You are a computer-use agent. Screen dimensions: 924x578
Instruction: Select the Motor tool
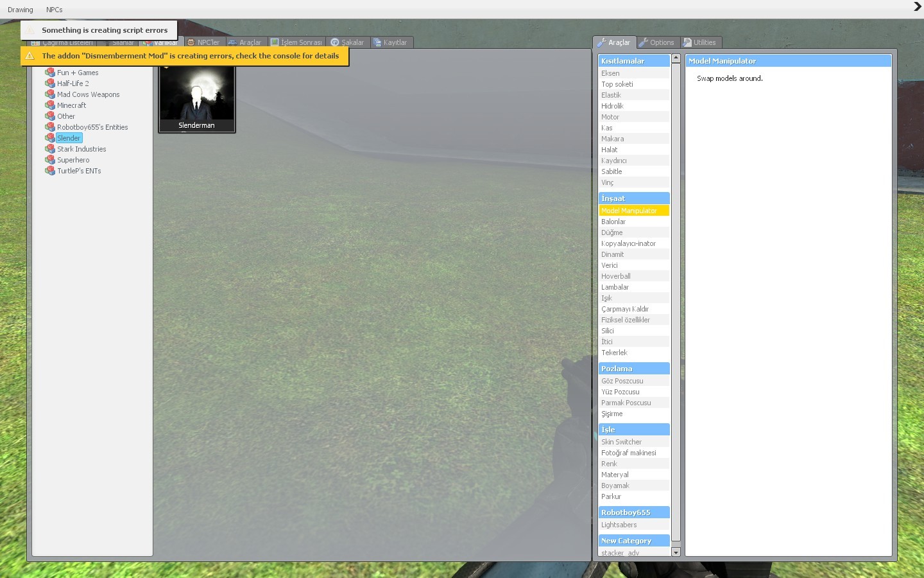pyautogui.click(x=634, y=117)
